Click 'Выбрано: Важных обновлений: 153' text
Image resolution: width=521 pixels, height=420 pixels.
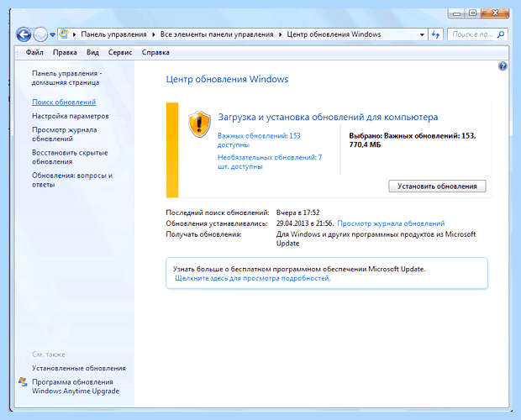(413, 136)
